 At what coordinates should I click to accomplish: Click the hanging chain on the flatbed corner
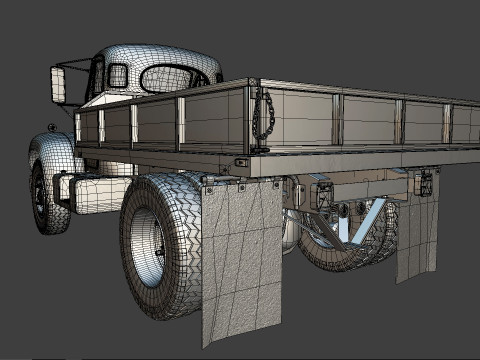tap(263, 115)
